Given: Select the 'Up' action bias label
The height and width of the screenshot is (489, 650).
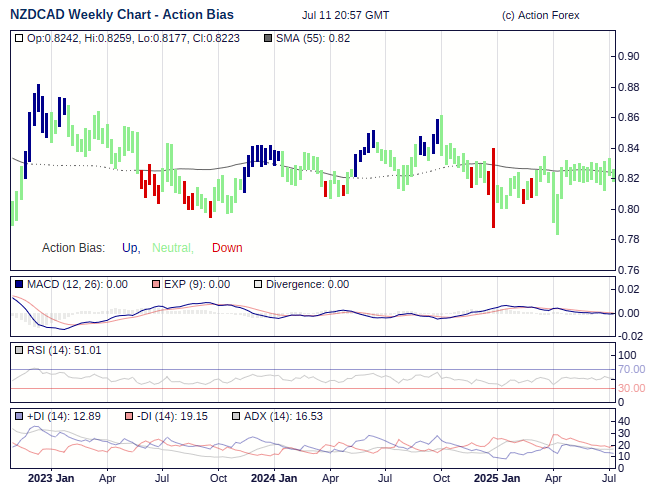Looking at the screenshot, I should [130, 248].
